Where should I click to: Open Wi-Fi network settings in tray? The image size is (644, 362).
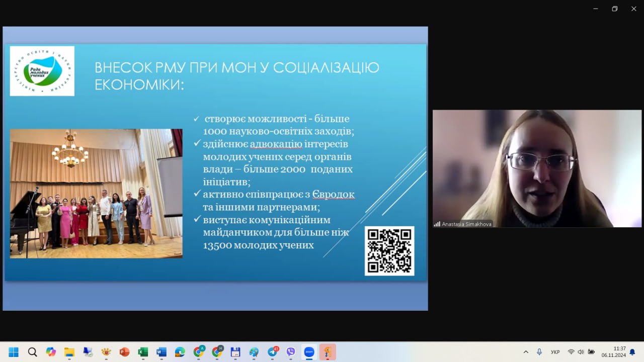tap(571, 352)
